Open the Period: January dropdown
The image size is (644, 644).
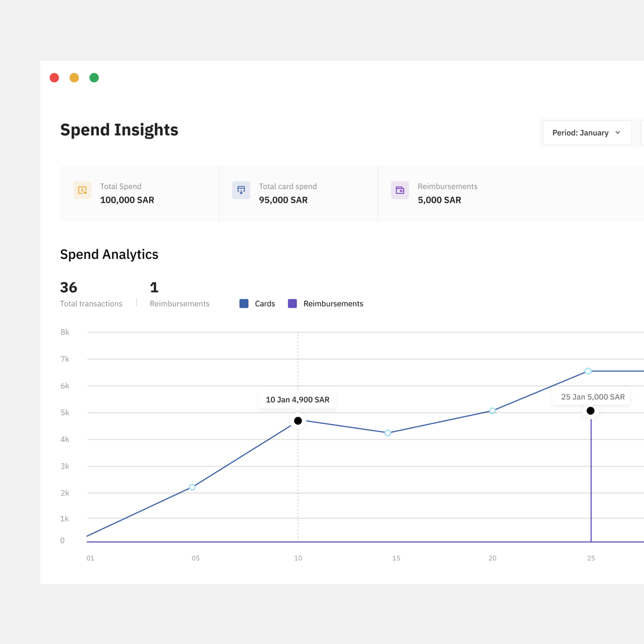click(586, 132)
